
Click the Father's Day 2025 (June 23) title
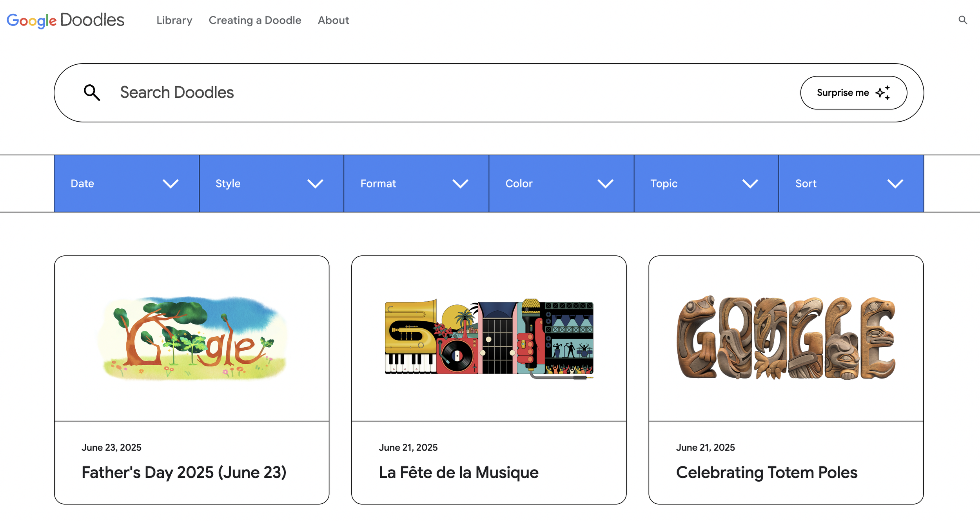coord(184,472)
